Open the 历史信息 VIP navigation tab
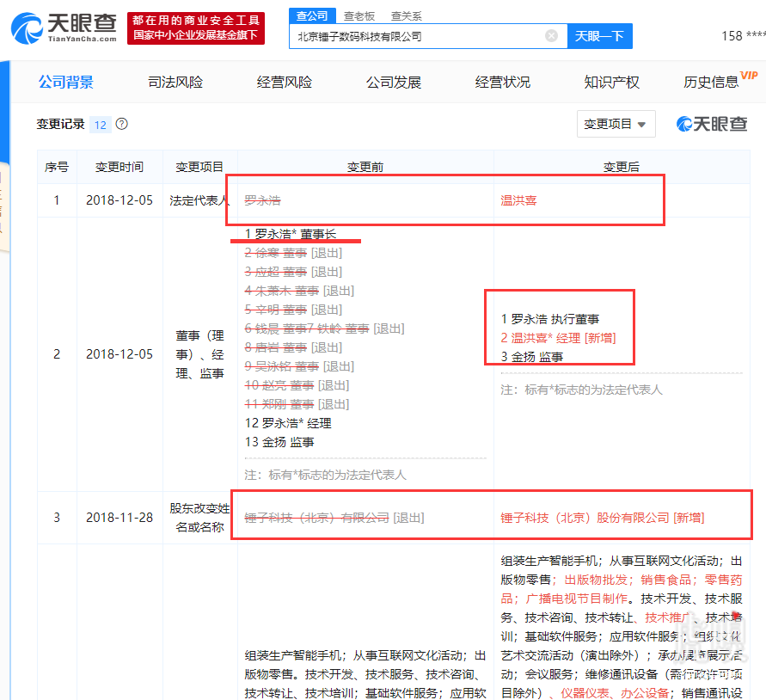The width and height of the screenshot is (766, 700). tap(720, 81)
